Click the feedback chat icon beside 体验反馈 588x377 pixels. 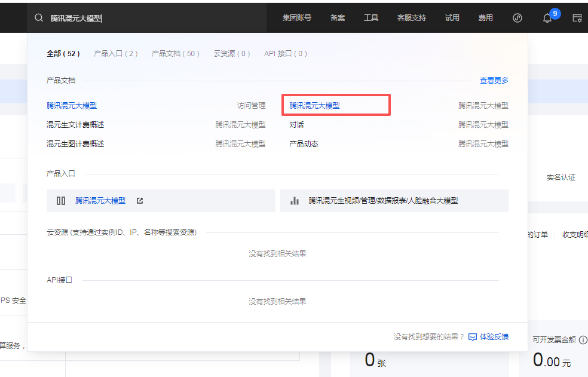pos(473,337)
